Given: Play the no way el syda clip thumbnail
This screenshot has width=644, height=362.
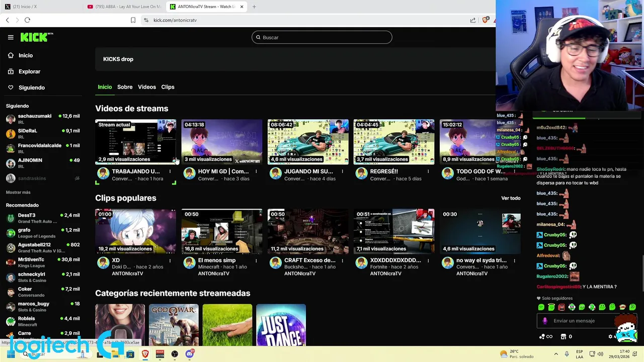Looking at the screenshot, I should (x=480, y=231).
